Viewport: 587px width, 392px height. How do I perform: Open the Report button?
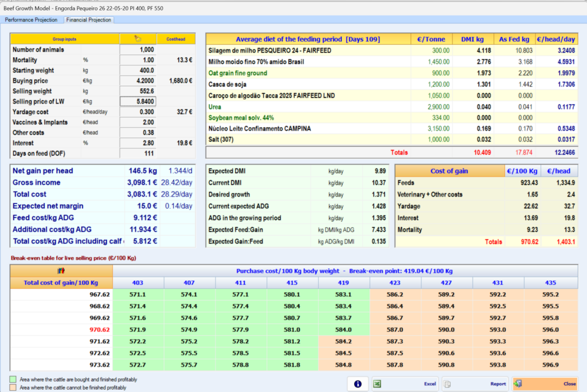[x=475, y=384]
